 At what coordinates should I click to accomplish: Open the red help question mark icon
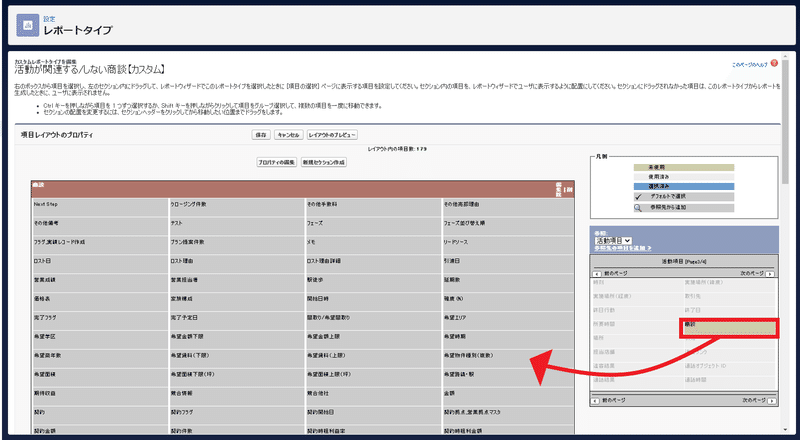coord(774,63)
